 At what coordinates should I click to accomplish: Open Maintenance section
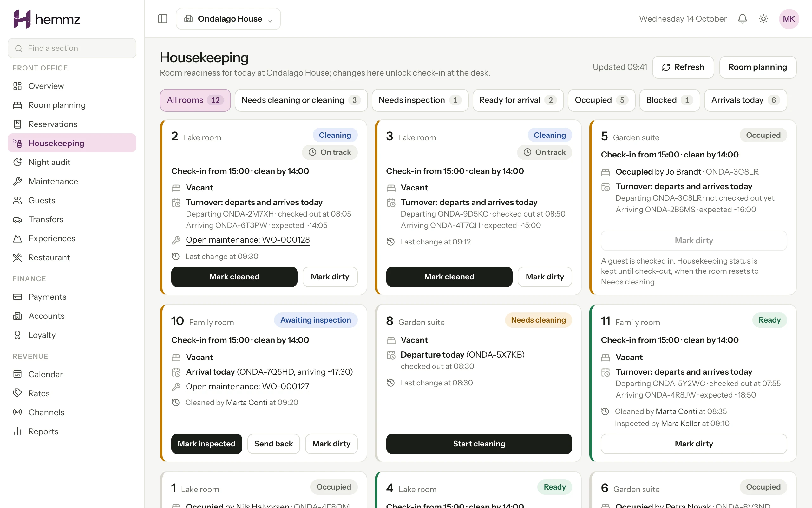[x=72, y=181]
